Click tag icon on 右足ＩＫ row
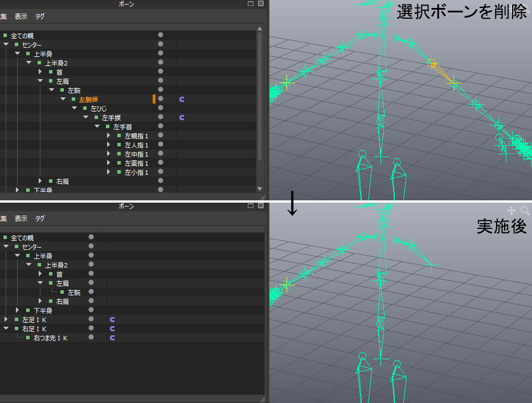Screen dimensions: 532x403 click(112, 329)
